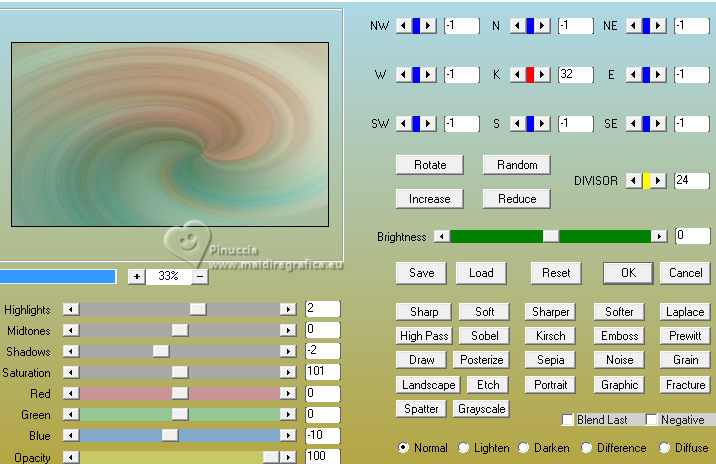The width and height of the screenshot is (716, 464).
Task: Select the Darken blend mode
Action: click(523, 448)
